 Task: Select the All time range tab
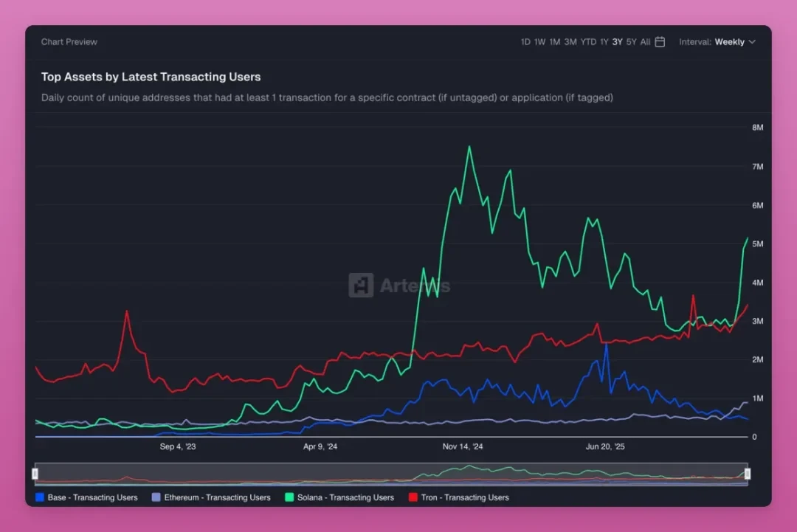pos(646,42)
